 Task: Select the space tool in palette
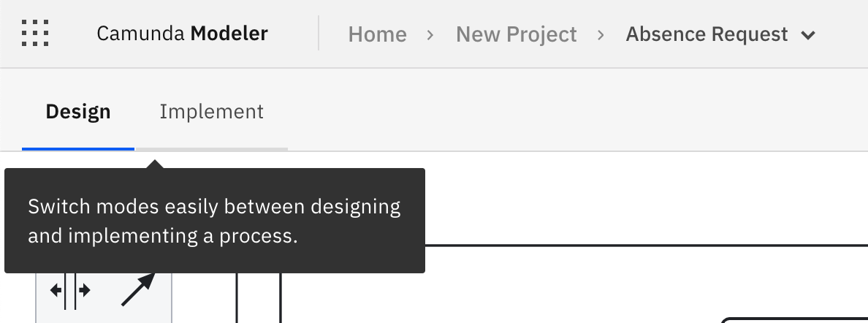tap(70, 291)
